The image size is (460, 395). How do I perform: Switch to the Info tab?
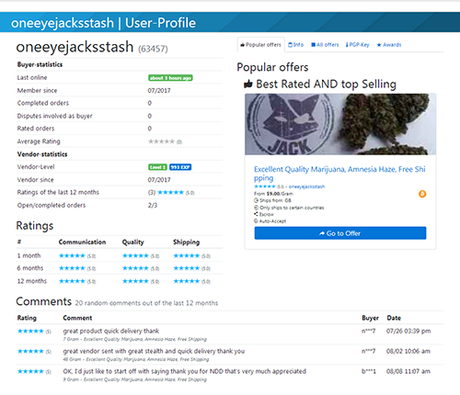point(296,45)
